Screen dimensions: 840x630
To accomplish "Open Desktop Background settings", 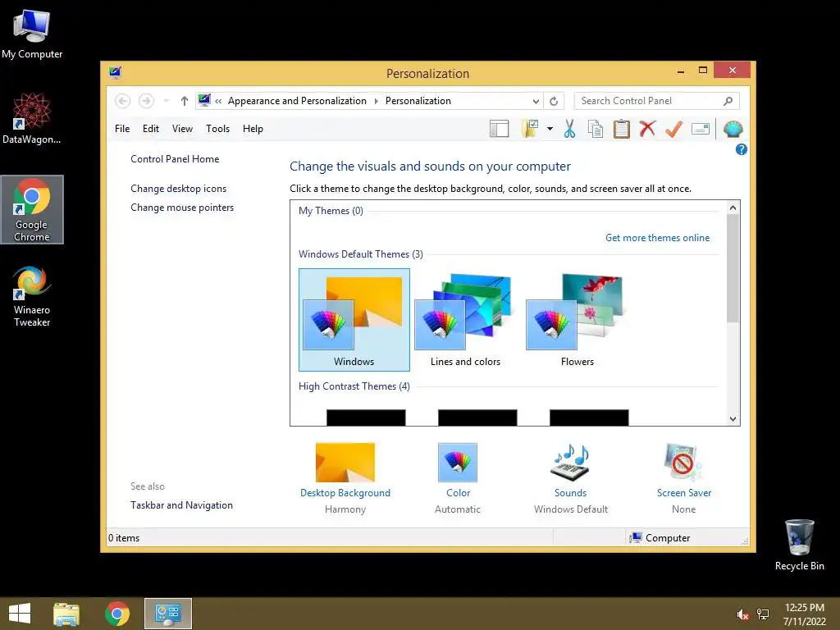I will tap(345, 478).
